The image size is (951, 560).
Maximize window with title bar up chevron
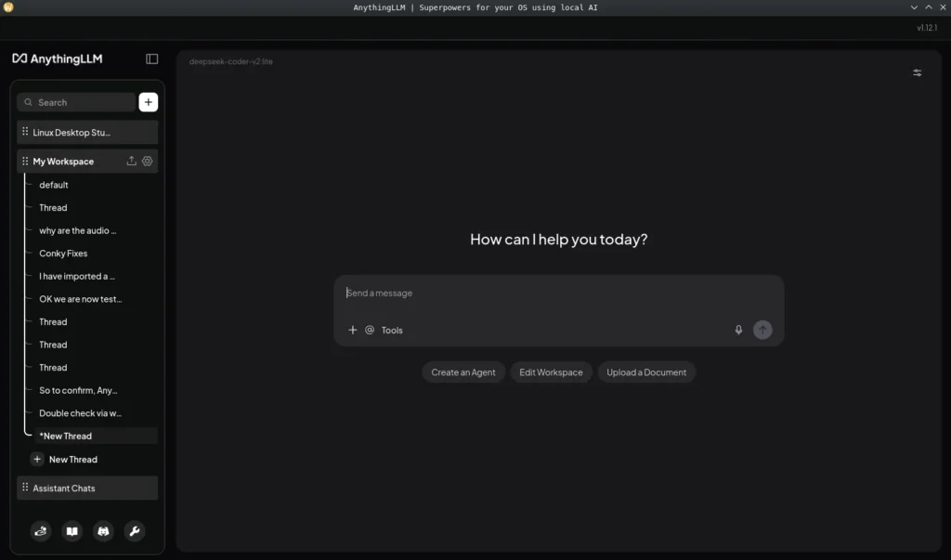[x=928, y=7]
